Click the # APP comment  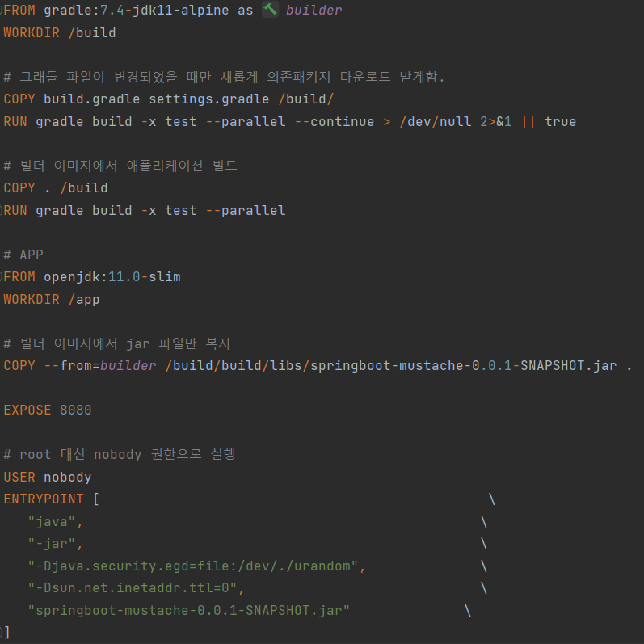coord(23,255)
